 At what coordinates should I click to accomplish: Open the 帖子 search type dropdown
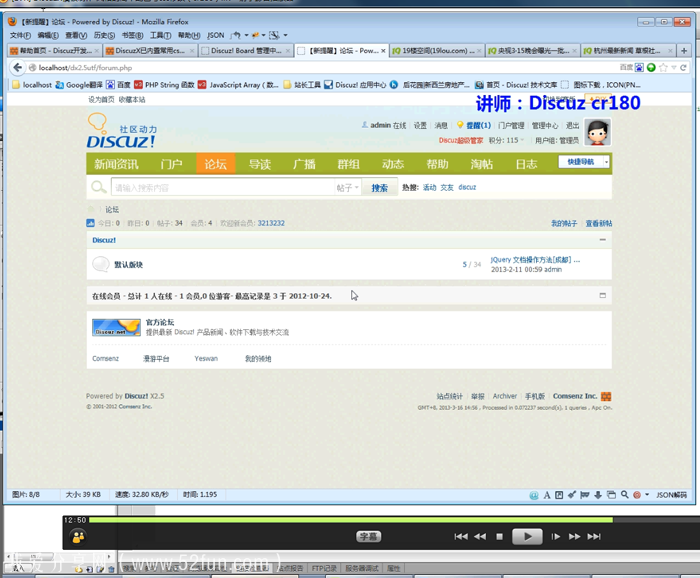348,188
